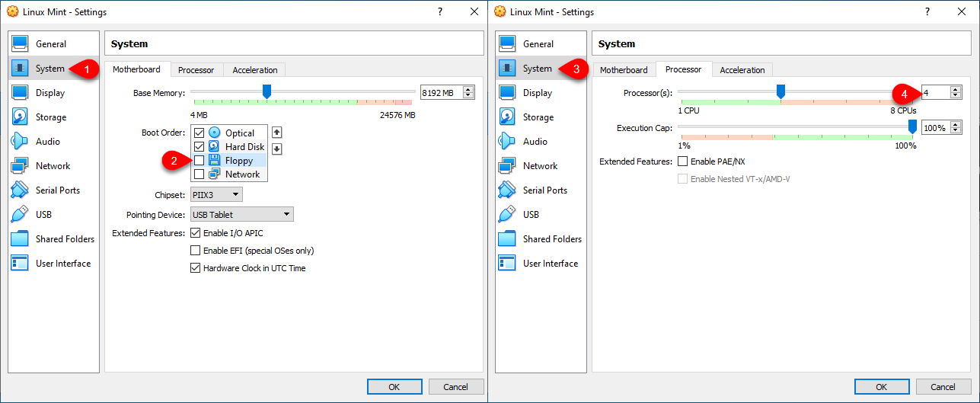980x403 pixels.
Task: Open help question mark in left window
Action: [x=440, y=11]
